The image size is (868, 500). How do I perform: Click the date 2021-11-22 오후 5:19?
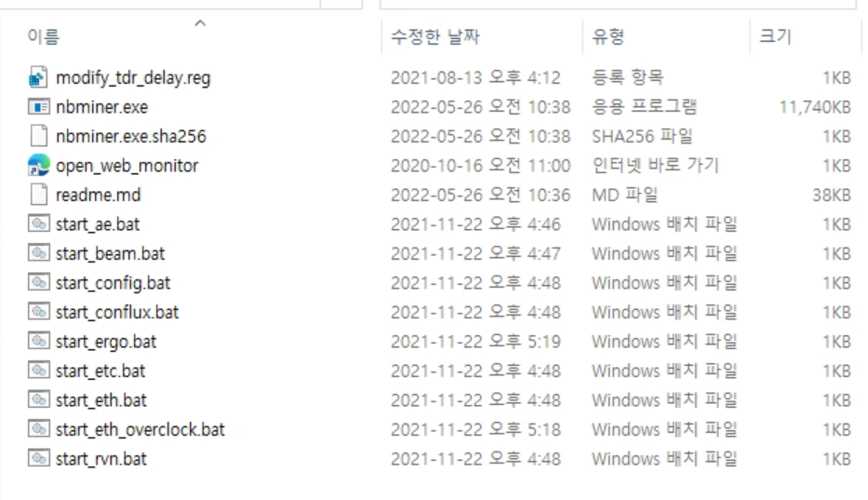tap(475, 342)
